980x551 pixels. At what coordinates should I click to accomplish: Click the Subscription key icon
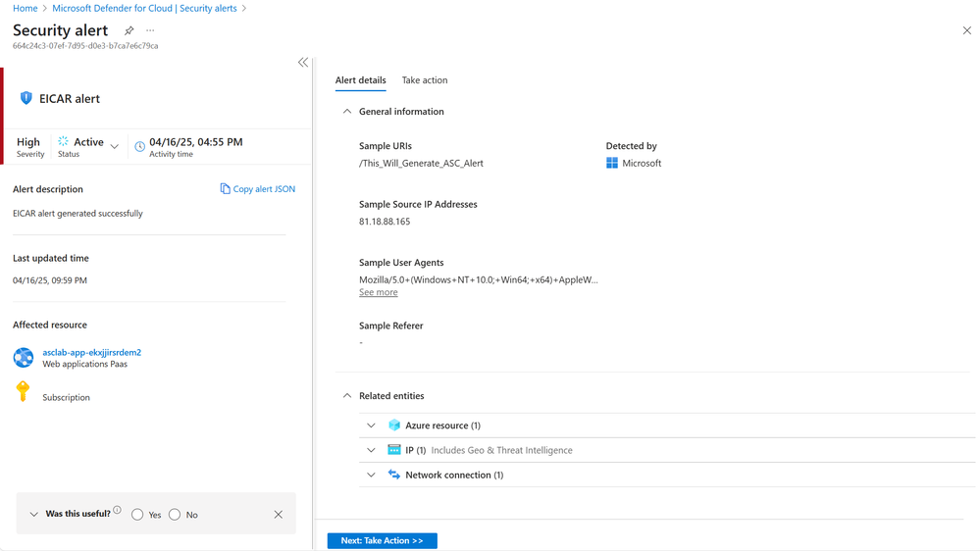point(24,391)
